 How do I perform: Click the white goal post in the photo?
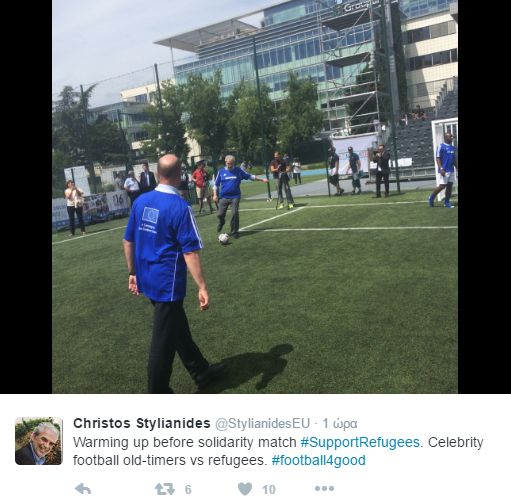tap(444, 155)
